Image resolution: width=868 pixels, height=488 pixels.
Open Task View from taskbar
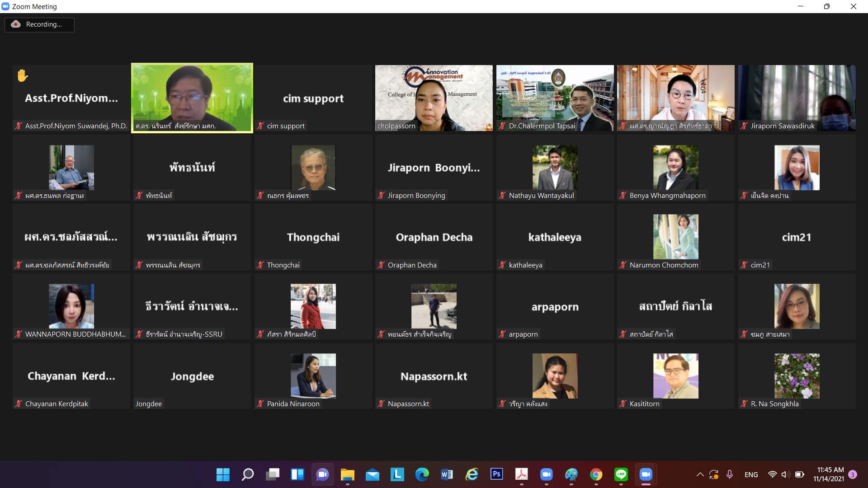tap(273, 474)
